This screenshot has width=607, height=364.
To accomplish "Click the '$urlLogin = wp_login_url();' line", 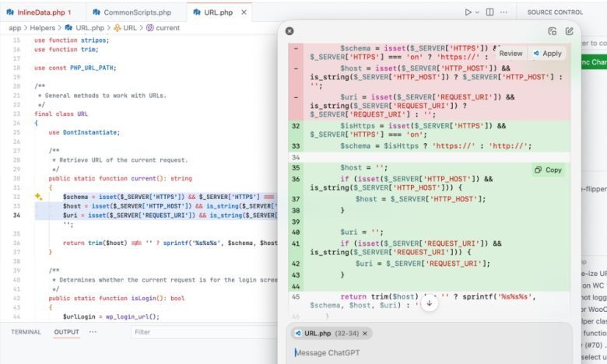I will [x=111, y=317].
